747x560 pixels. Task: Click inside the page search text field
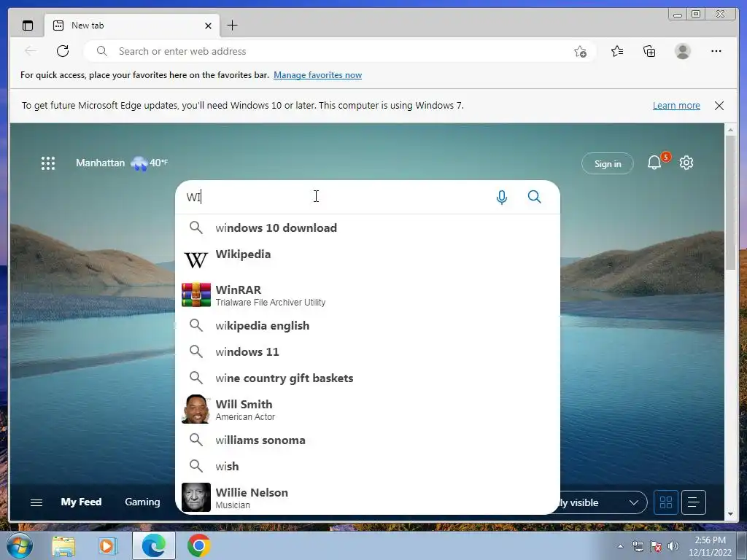point(333,197)
